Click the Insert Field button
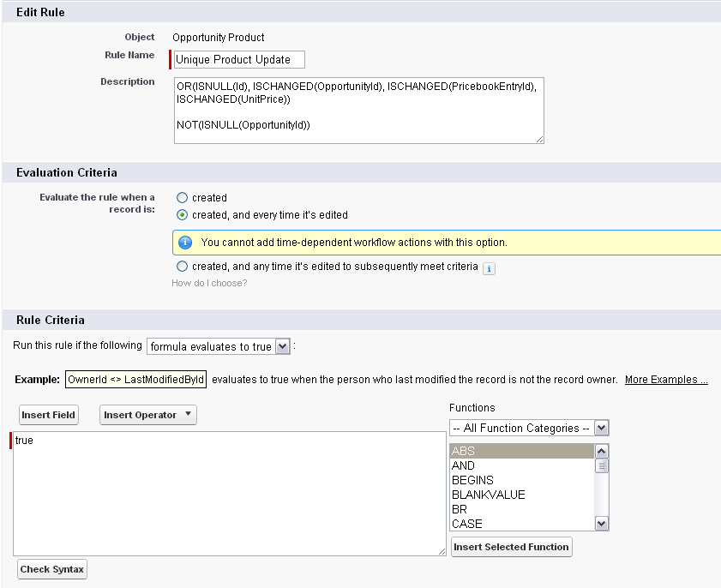The image size is (721, 588). [48, 414]
